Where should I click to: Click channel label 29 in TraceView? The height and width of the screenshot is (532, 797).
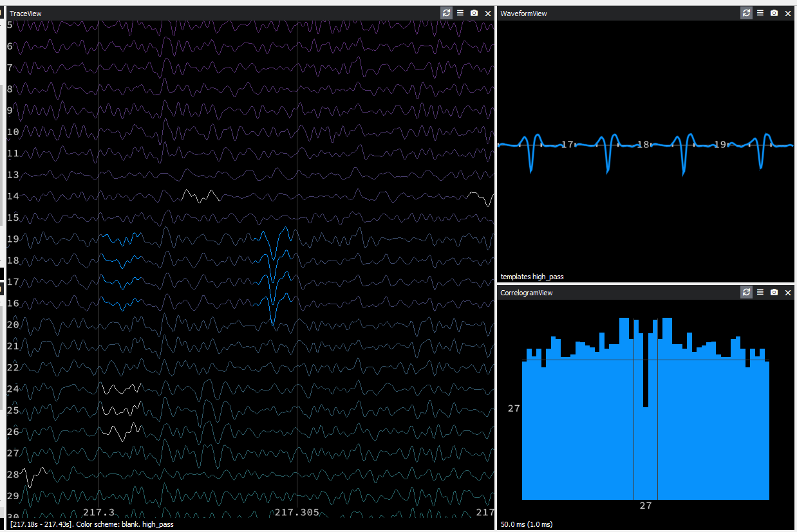click(13, 495)
